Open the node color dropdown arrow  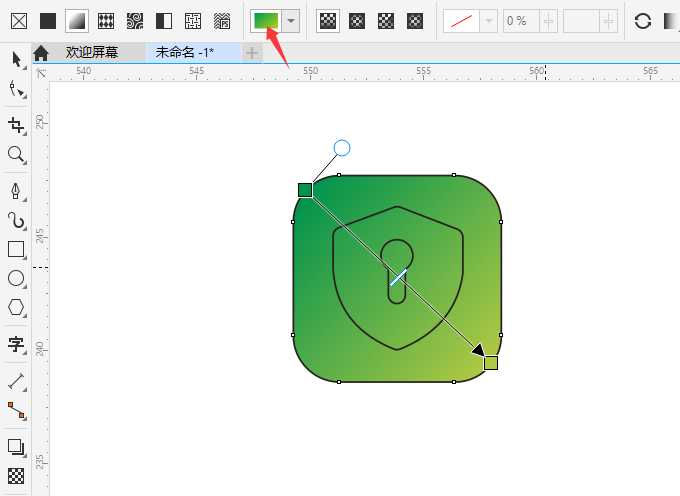point(489,21)
